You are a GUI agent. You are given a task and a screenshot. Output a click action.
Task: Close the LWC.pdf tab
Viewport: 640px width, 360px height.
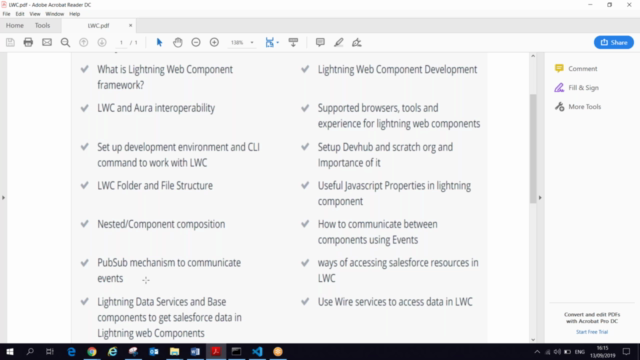click(x=131, y=25)
